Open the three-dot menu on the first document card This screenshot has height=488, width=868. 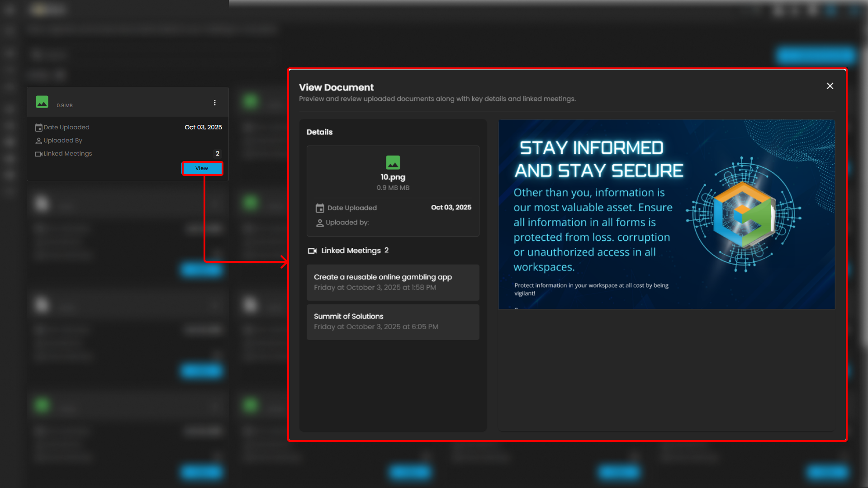pos(215,103)
